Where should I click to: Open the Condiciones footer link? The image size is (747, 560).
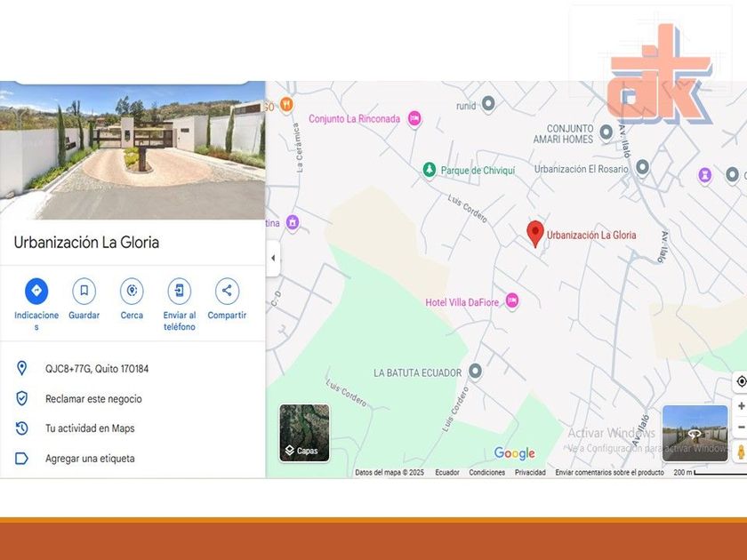pyautogui.click(x=487, y=472)
